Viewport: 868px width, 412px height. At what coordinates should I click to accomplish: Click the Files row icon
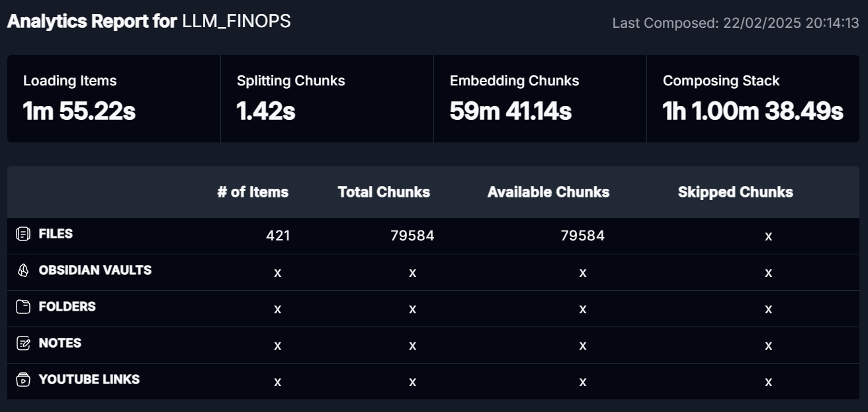pos(23,234)
